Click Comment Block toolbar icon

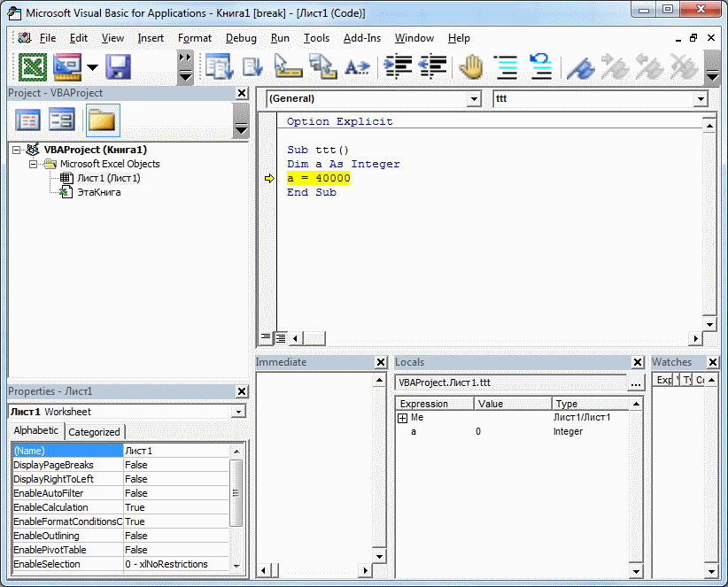(x=507, y=66)
